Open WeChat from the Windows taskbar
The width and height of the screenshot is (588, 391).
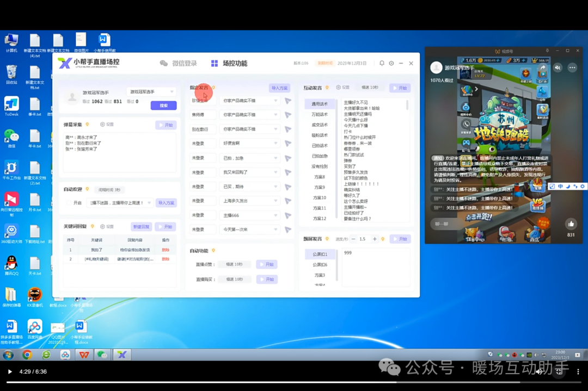(x=102, y=355)
